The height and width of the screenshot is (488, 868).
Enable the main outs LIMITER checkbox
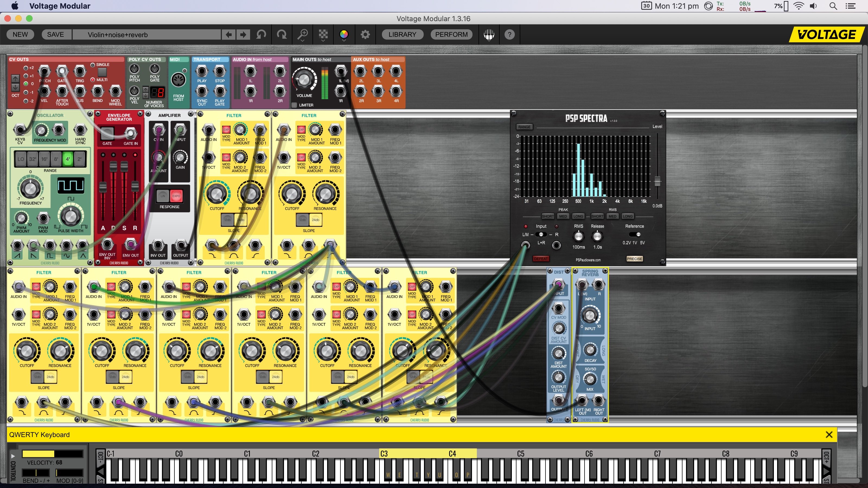pyautogui.click(x=295, y=105)
